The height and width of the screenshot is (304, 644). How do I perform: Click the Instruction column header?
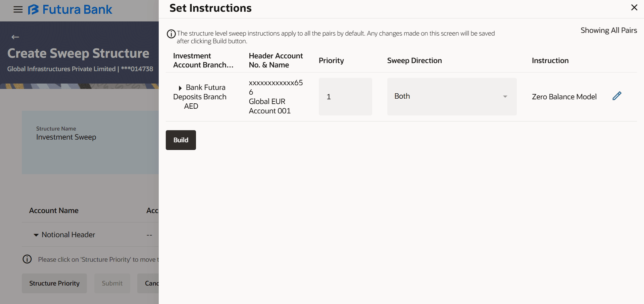tap(550, 60)
